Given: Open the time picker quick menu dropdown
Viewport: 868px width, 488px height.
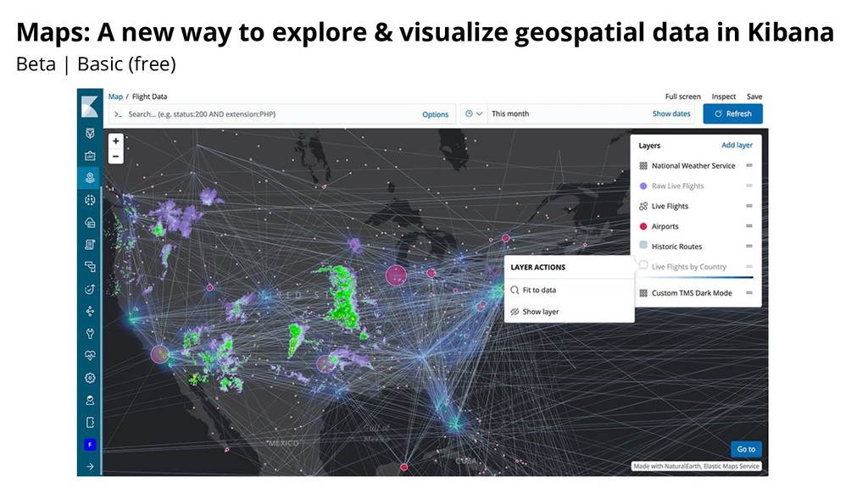Looking at the screenshot, I should [x=474, y=114].
